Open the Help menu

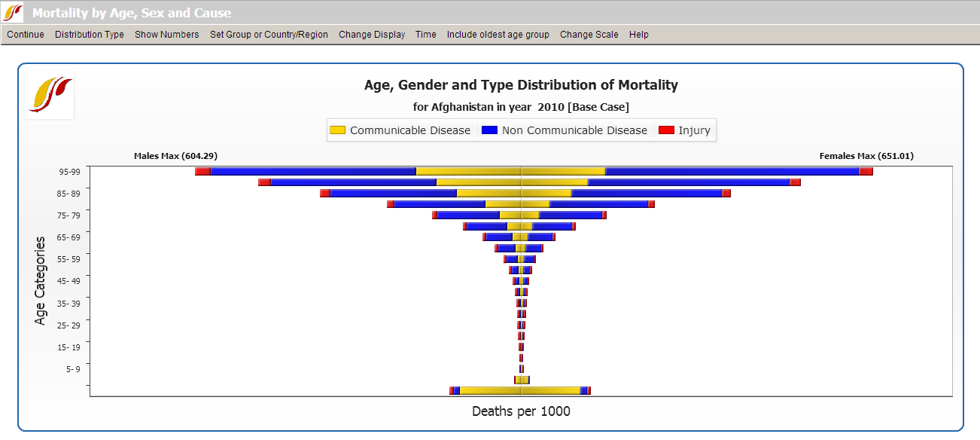[x=638, y=34]
